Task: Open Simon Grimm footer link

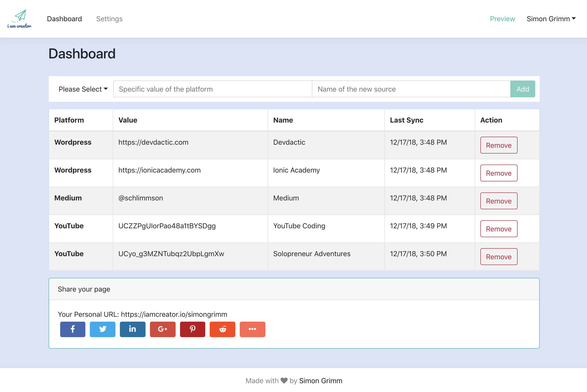Action: (x=321, y=380)
